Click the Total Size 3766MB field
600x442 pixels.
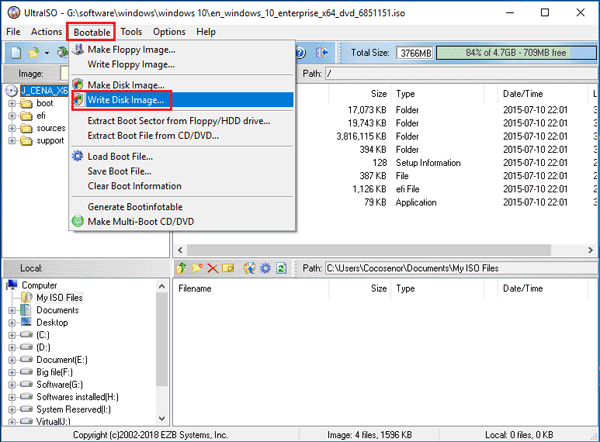pyautogui.click(x=414, y=53)
